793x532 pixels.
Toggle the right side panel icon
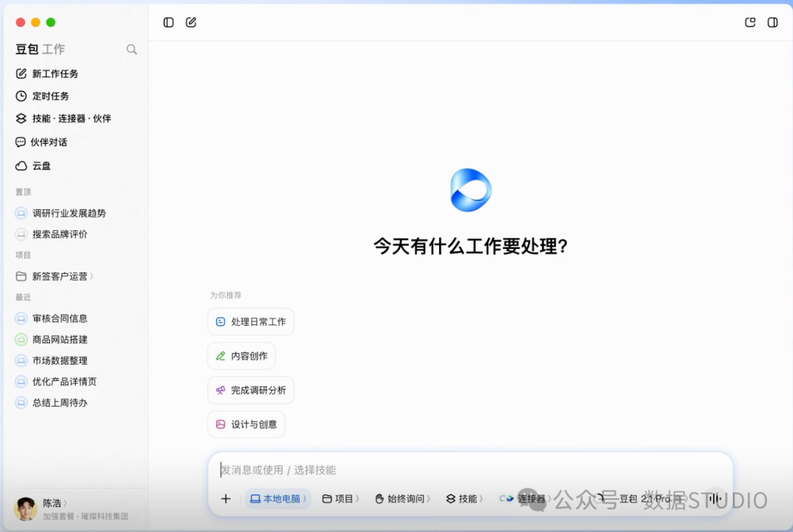pos(772,22)
